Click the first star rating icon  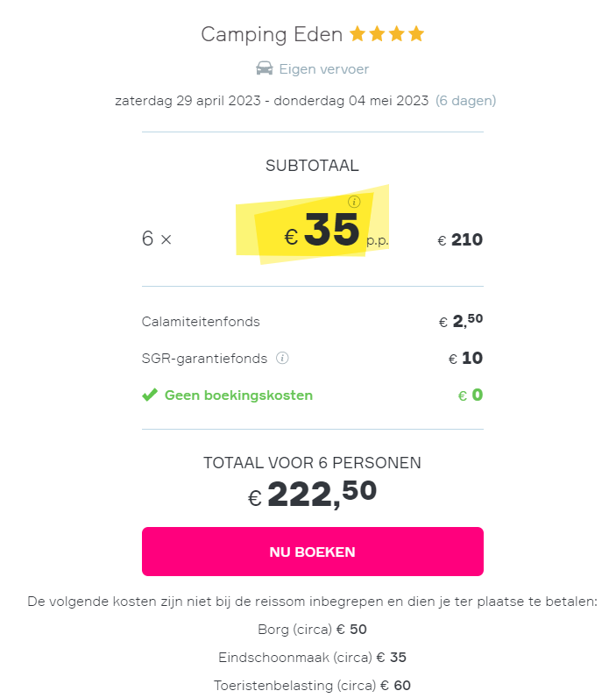(x=358, y=34)
